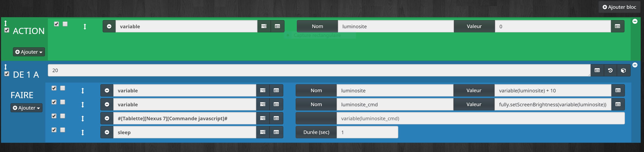Screen dimensions: 644x152
Task: Click command-select icon of sleep row
Action: click(276, 132)
